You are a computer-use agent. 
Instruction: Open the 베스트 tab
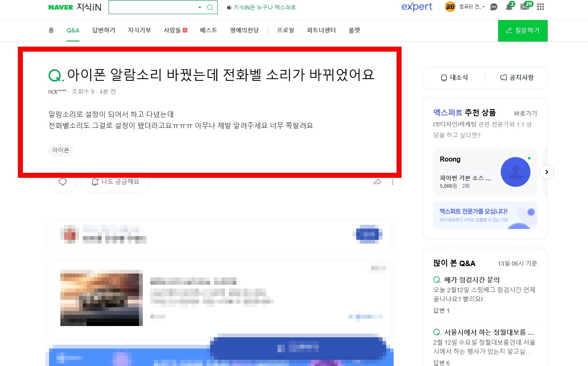(x=208, y=30)
